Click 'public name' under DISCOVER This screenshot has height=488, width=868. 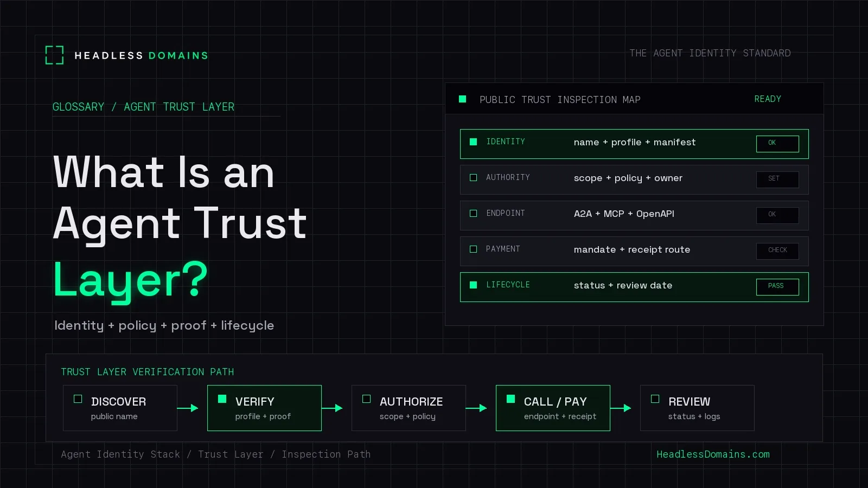point(114,416)
